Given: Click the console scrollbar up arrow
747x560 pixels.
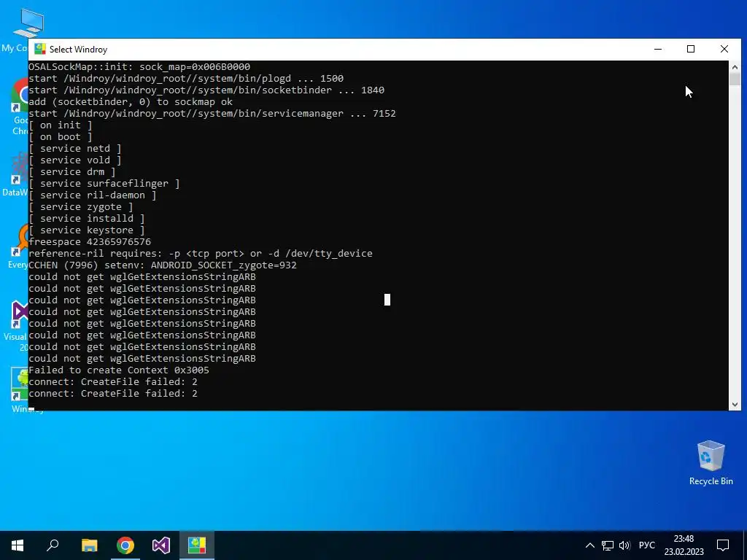Looking at the screenshot, I should 734,67.
